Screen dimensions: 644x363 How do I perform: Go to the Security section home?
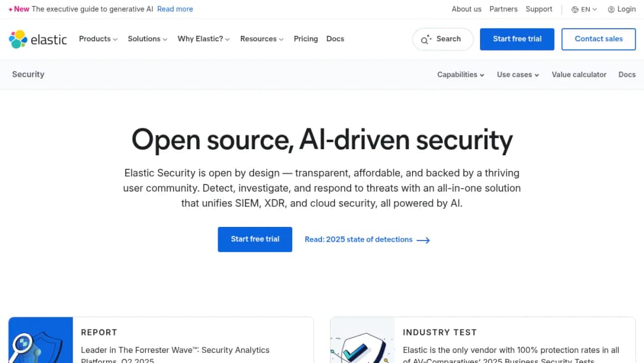tap(29, 74)
